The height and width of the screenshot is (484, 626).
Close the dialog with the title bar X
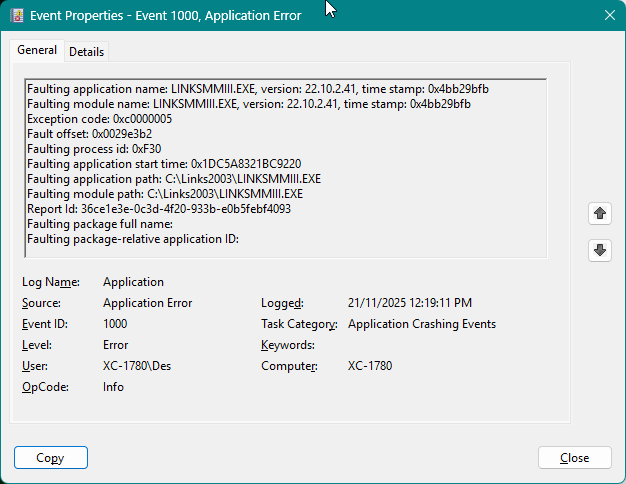(x=609, y=15)
